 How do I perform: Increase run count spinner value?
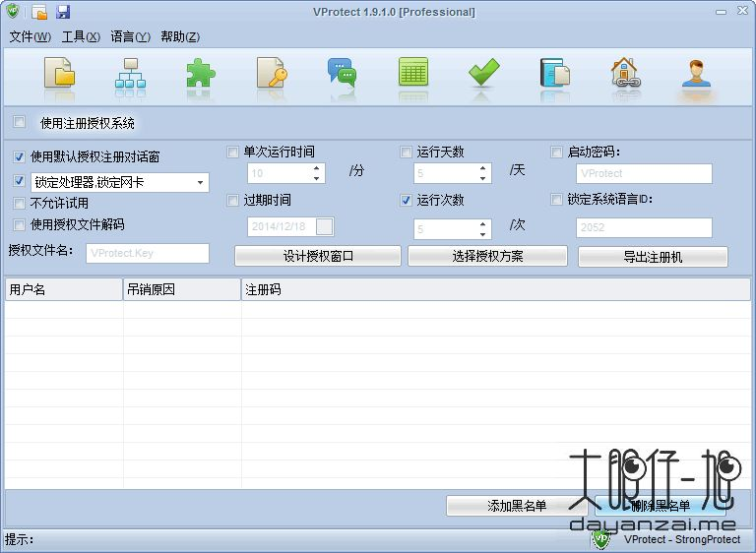point(482,224)
